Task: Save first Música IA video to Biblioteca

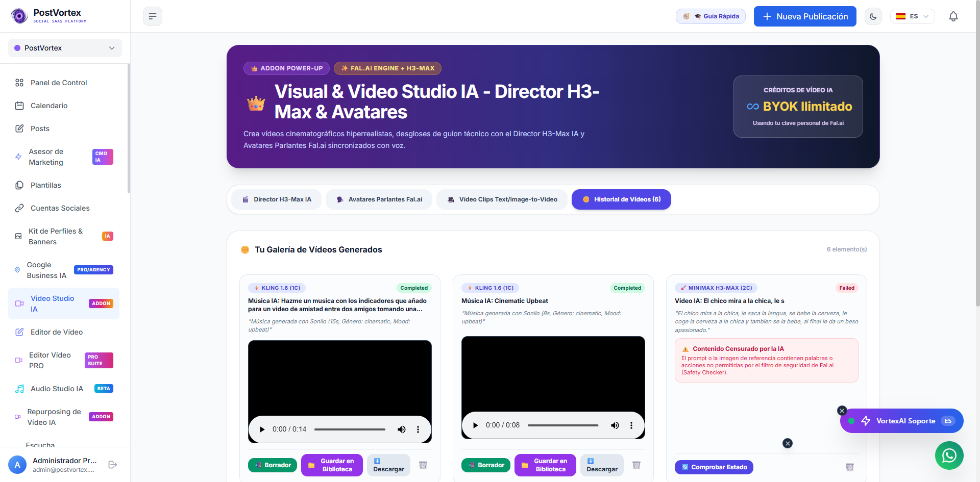Action: 332,465
